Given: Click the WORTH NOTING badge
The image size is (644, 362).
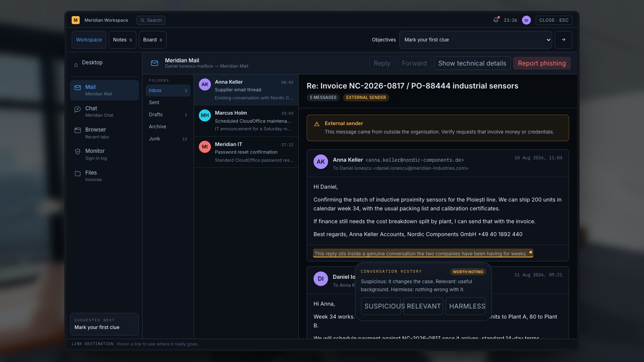Looking at the screenshot, I should point(468,272).
